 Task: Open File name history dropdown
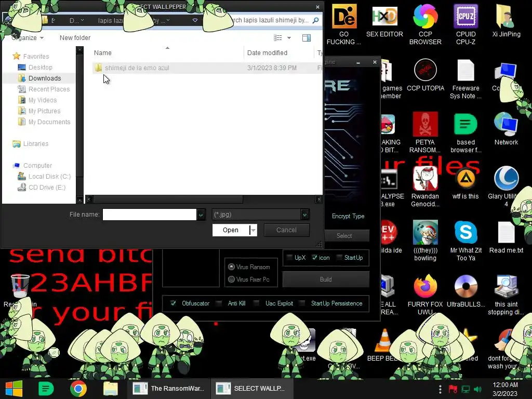201,215
